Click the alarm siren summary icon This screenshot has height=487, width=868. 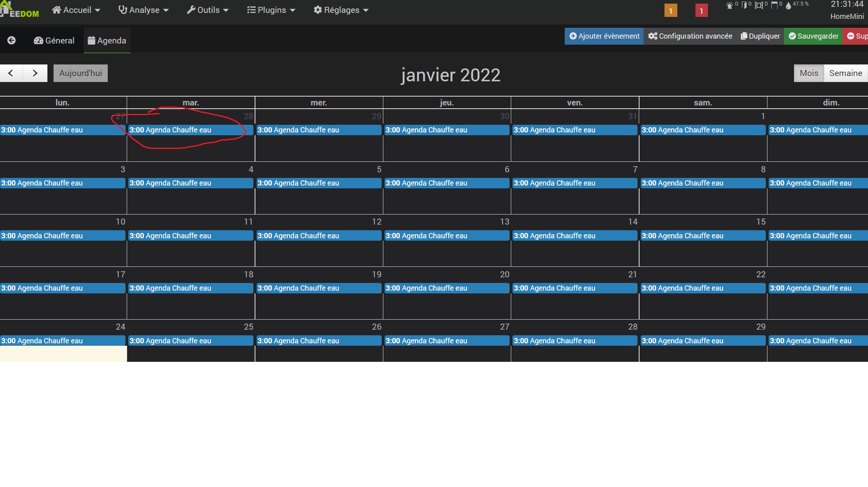[729, 6]
